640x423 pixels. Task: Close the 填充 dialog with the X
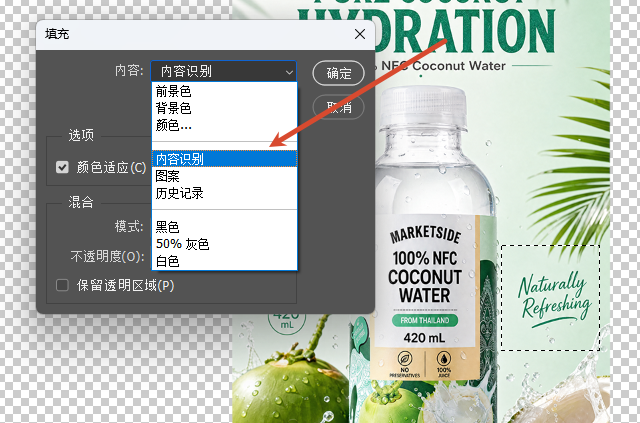360,34
